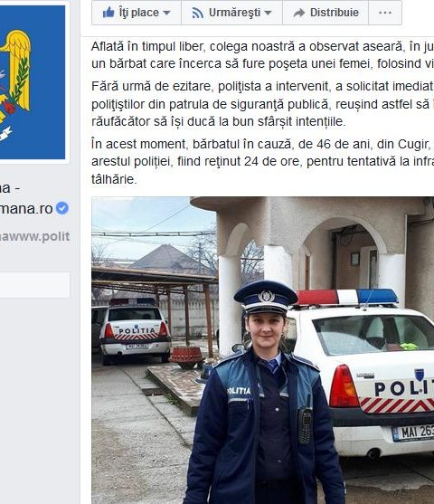Viewport: 434px width, 504px height.
Task: Click the Distribuie button label
Action: (335, 13)
